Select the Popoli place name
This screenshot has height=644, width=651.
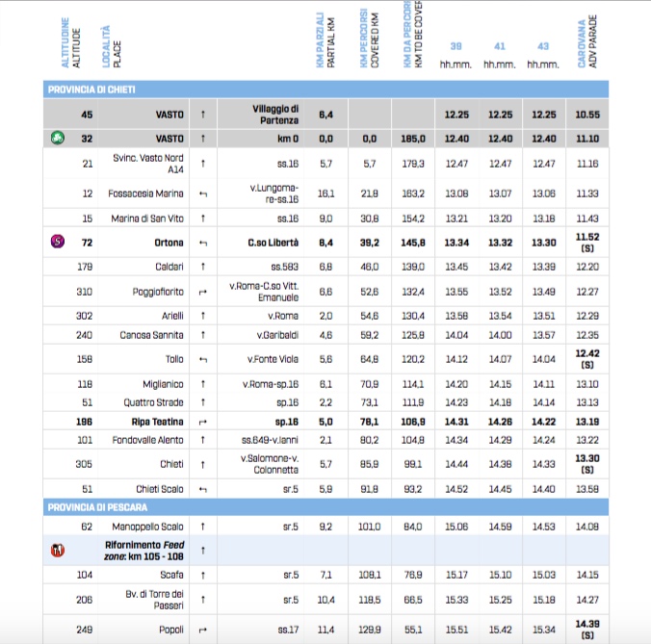(171, 630)
